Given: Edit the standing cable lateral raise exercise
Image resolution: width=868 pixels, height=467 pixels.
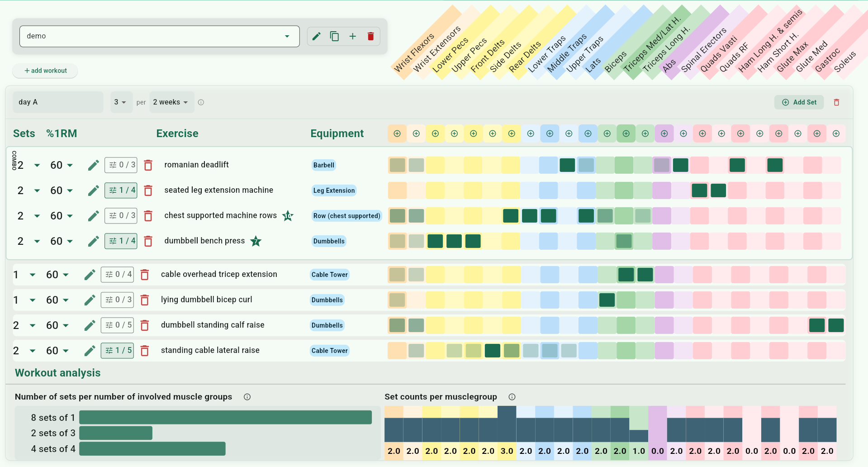Looking at the screenshot, I should 89,350.
